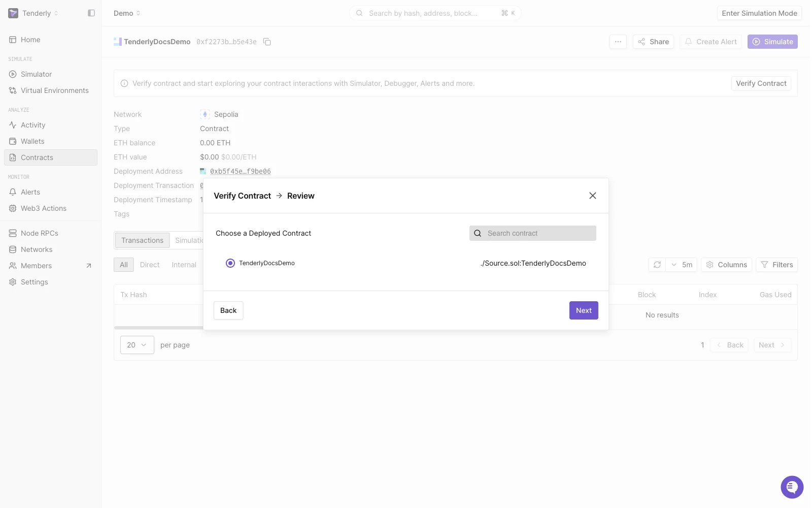Open Simulator in the sidebar
This screenshot has width=812, height=508.
[x=51, y=74]
